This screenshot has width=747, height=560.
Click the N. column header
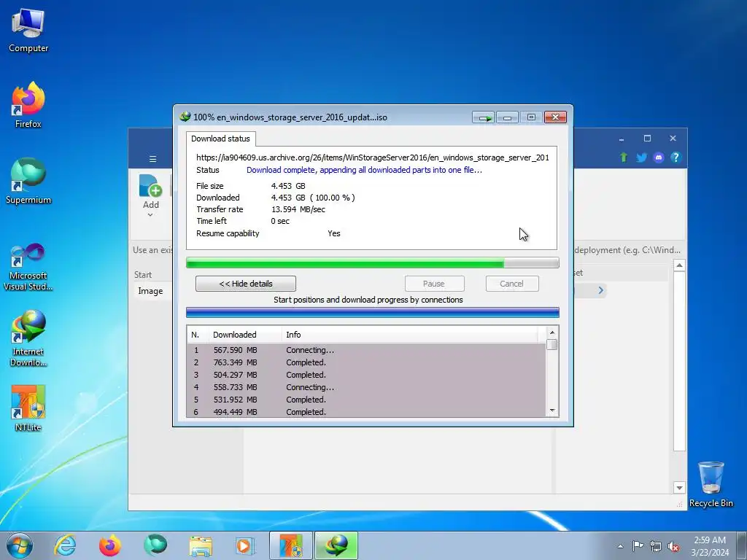coord(198,335)
